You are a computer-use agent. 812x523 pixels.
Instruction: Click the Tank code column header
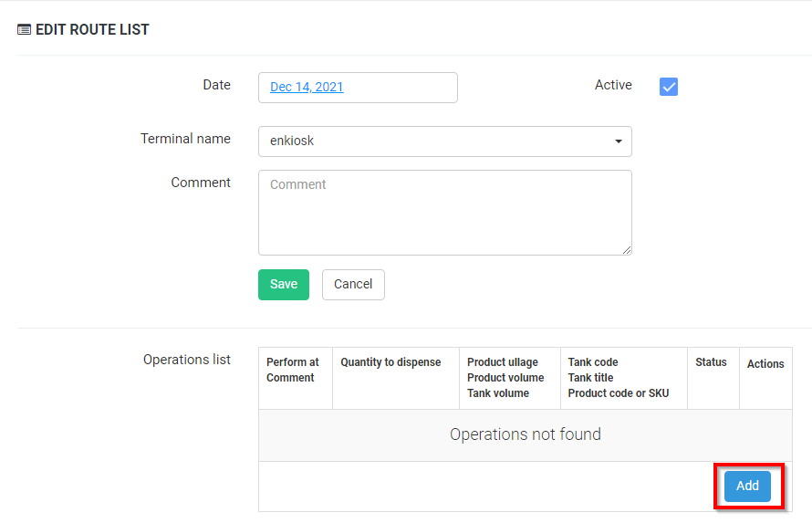tap(593, 362)
